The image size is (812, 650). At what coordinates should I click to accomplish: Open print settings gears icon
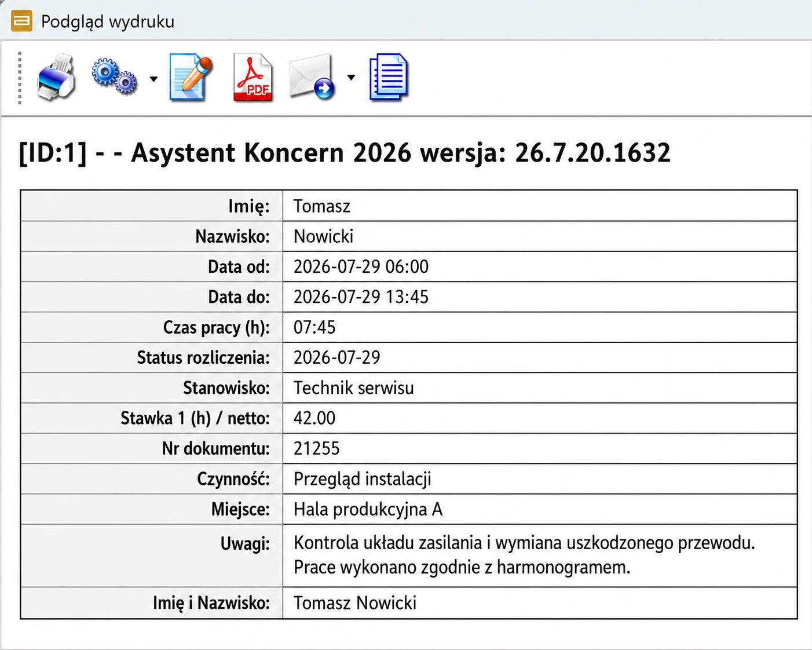tap(115, 76)
